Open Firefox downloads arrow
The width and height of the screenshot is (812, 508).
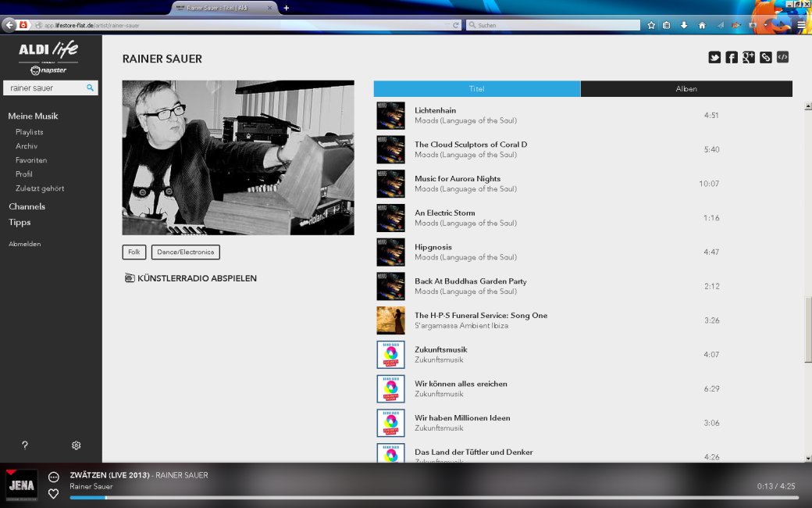[684, 25]
